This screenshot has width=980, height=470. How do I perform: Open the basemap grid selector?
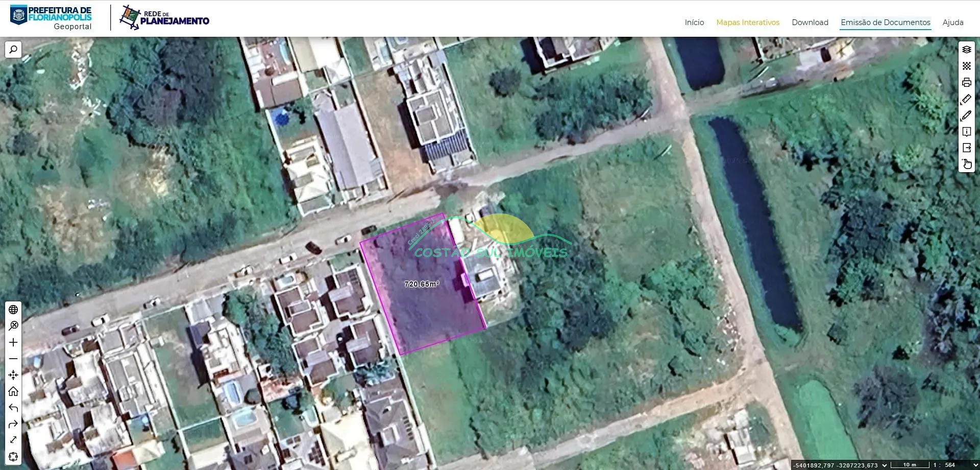[967, 66]
